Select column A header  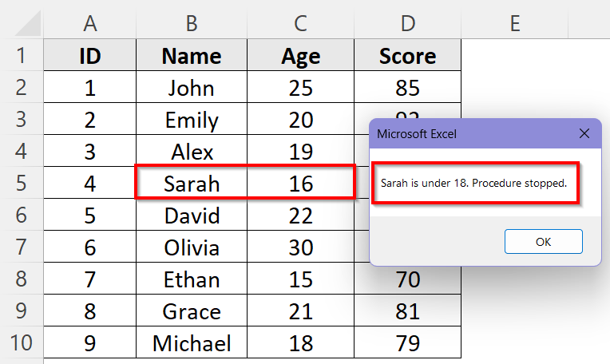click(89, 25)
